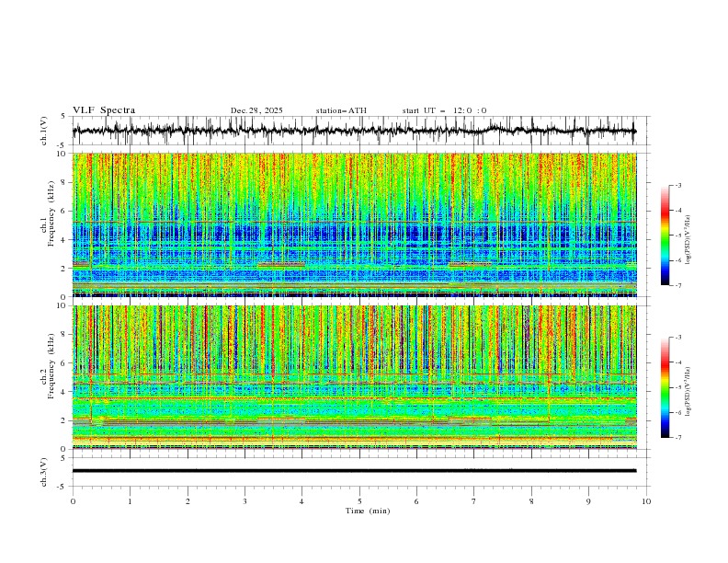Image resolution: width=728 pixels, height=563 pixels.
Task: Click the "Time (min)" axis title
Action: [x=368, y=511]
